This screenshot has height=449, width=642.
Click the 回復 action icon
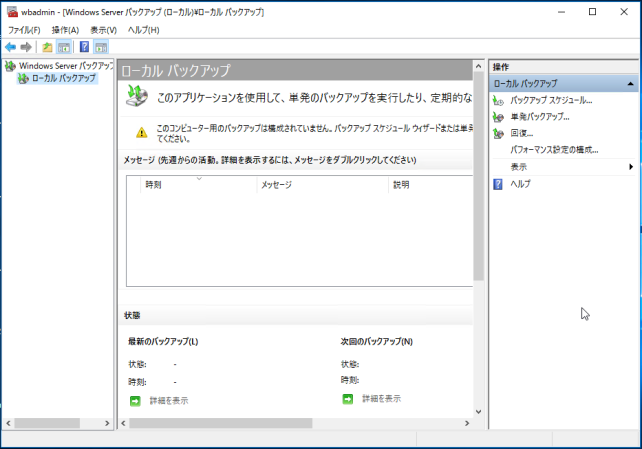[498, 133]
